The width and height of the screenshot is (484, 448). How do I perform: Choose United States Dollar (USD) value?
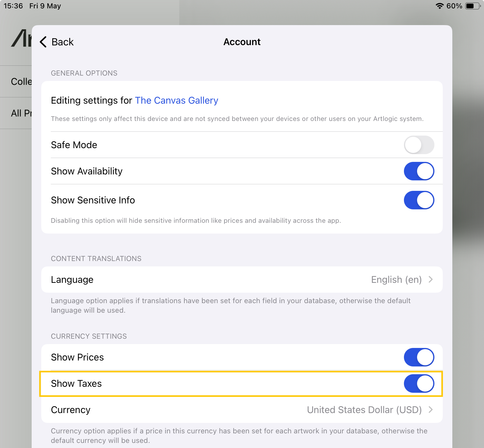coord(364,410)
